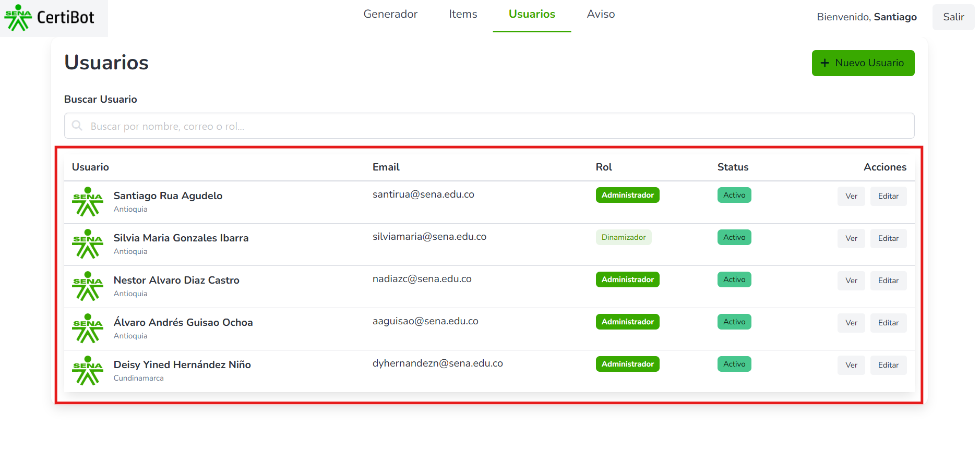Click the Dinamizador role badge
The width and height of the screenshot is (980, 475).
(623, 238)
